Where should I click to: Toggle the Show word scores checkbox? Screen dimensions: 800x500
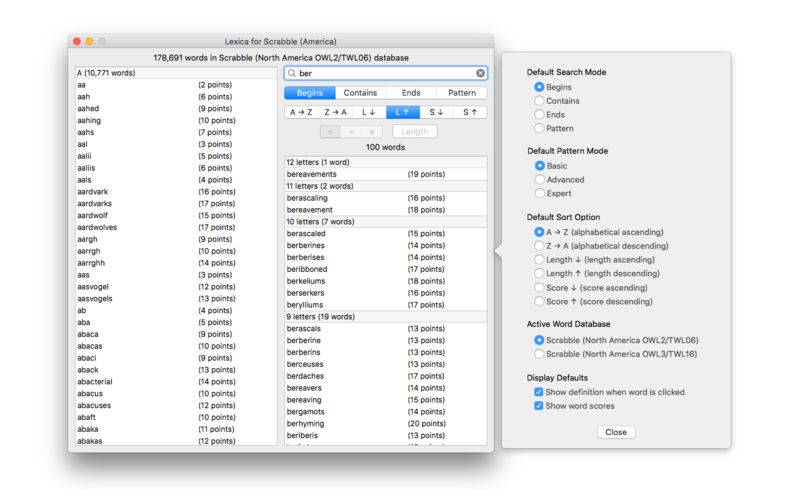538,406
